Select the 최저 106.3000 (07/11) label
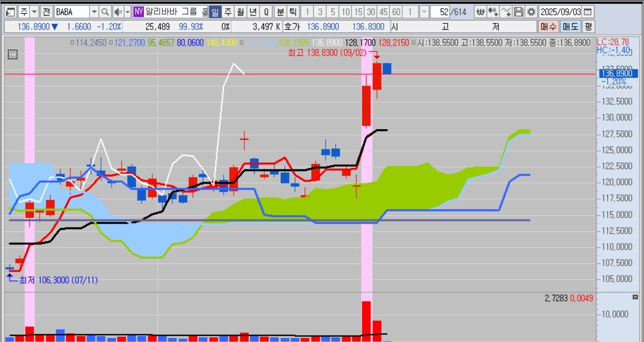This screenshot has height=342, width=644. (x=58, y=280)
